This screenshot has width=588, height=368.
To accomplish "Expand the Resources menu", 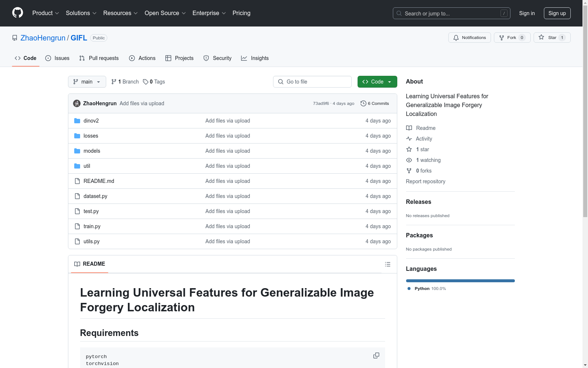I will tap(121, 13).
